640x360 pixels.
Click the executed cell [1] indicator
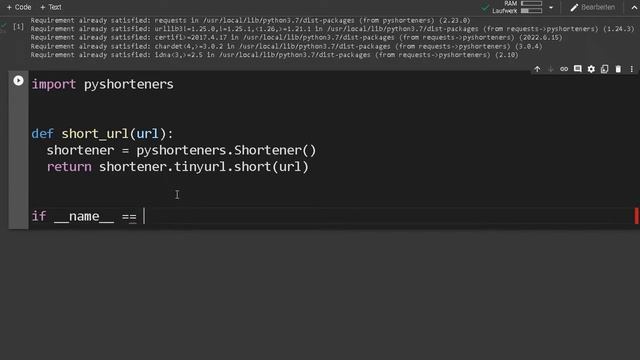coord(18,27)
